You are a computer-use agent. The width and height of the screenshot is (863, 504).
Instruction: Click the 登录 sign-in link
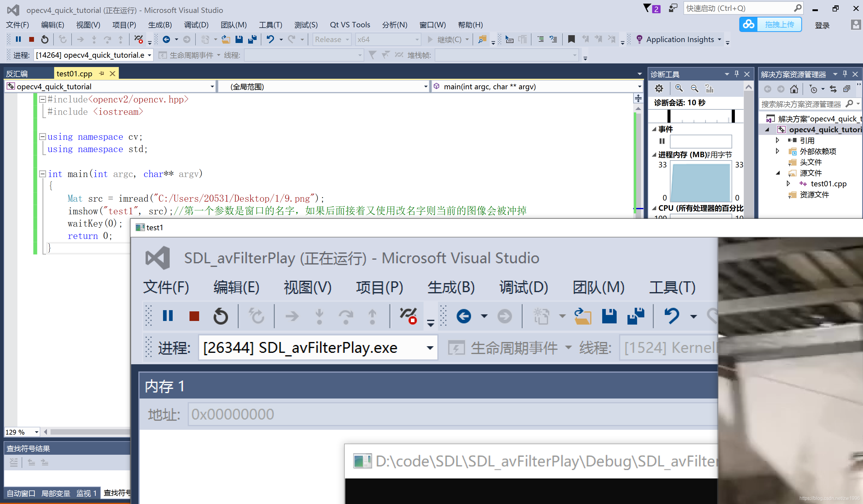[x=822, y=25]
